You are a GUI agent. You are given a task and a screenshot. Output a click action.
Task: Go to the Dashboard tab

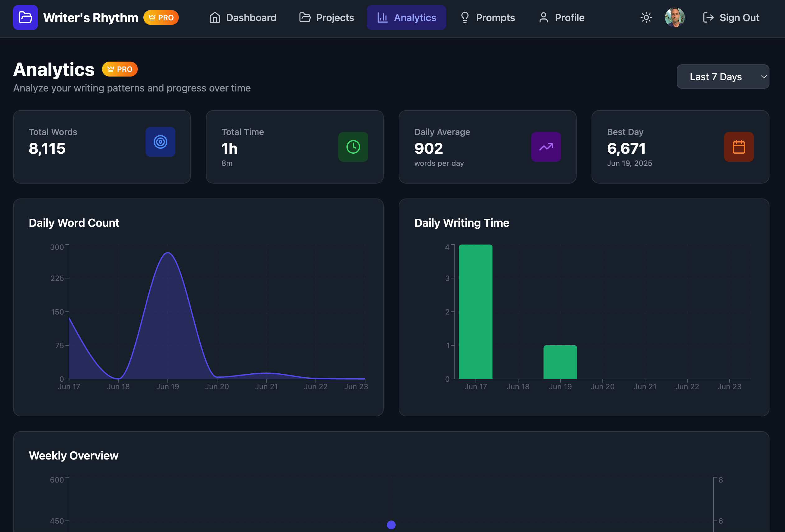[x=243, y=17]
